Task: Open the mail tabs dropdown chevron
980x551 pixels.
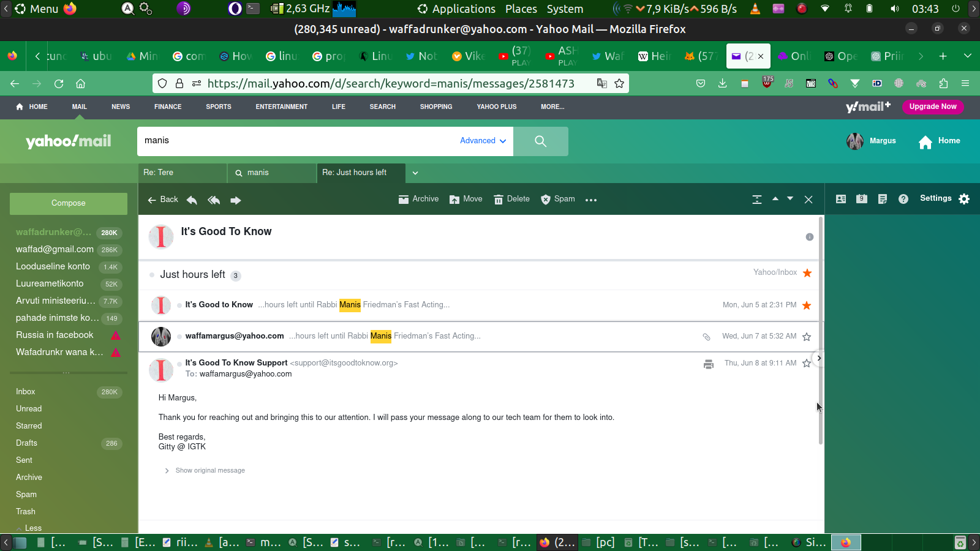Action: point(415,173)
